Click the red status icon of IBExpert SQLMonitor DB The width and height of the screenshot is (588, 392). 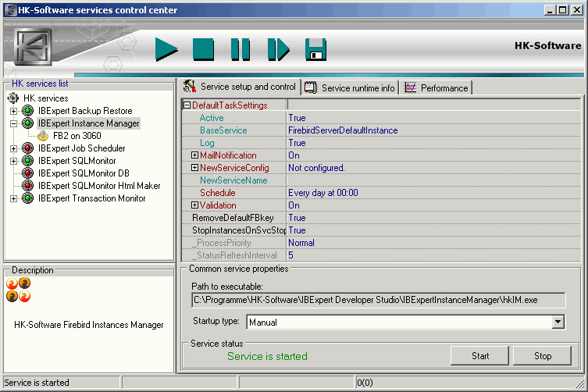point(27,173)
